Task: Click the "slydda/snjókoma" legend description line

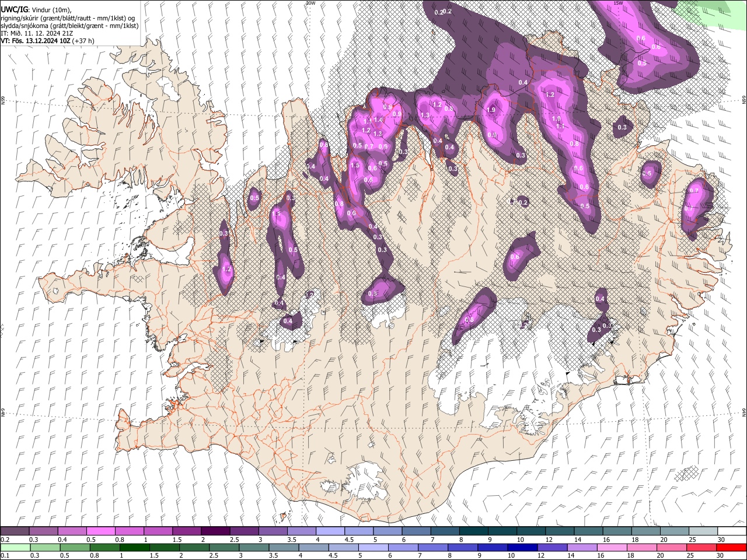Action: [x=70, y=26]
